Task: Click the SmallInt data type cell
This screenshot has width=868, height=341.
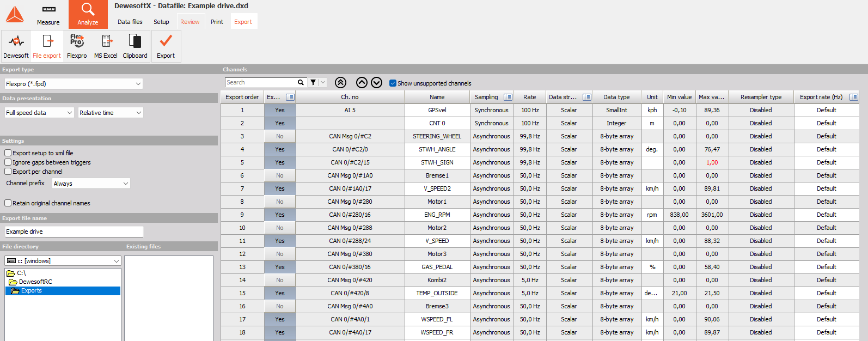Action: [616, 110]
